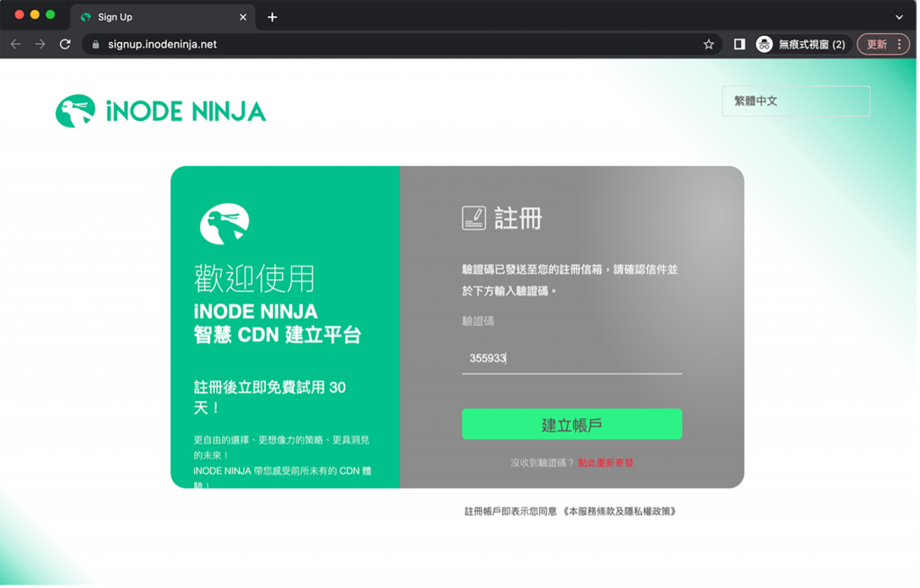The image size is (920, 588).
Task: Click the 歡迎使用 heading text
Action: [254, 278]
